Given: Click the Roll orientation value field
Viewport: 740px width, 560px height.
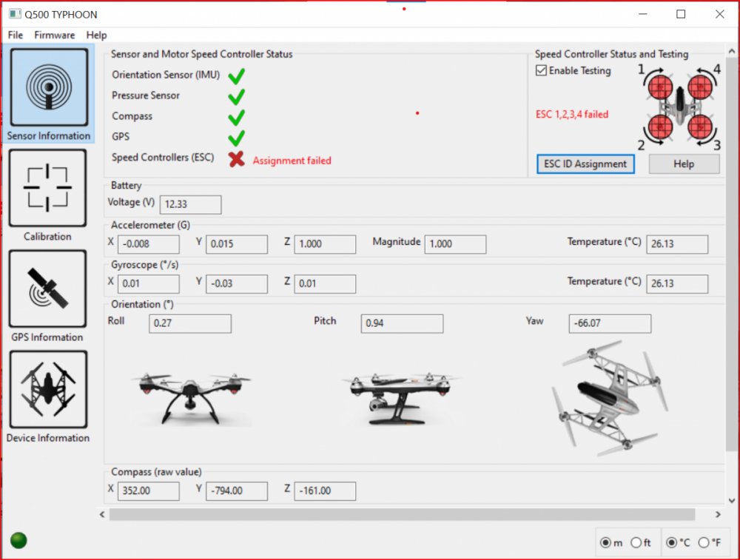Looking at the screenshot, I should pyautogui.click(x=190, y=323).
